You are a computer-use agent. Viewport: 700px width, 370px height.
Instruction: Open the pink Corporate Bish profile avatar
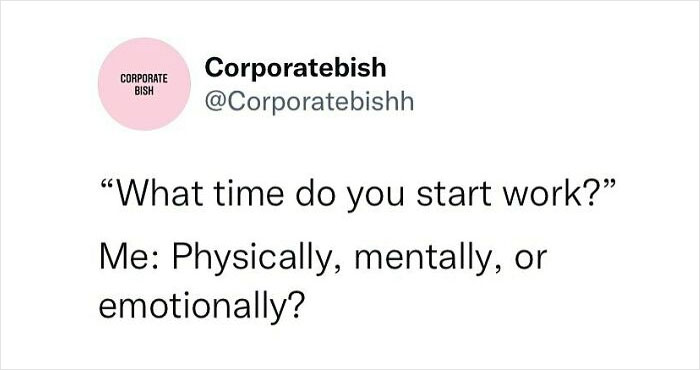[144, 84]
